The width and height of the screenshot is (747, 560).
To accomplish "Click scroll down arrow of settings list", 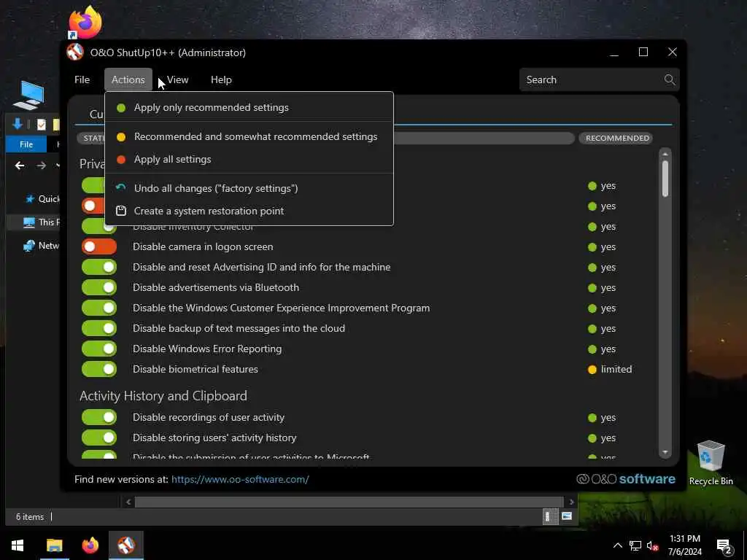I will 665,452.
